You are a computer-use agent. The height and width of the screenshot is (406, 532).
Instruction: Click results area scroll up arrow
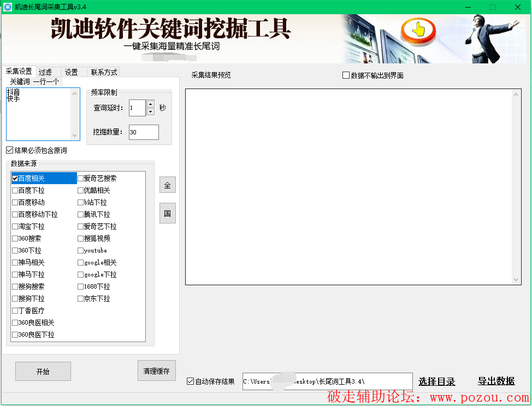point(516,95)
